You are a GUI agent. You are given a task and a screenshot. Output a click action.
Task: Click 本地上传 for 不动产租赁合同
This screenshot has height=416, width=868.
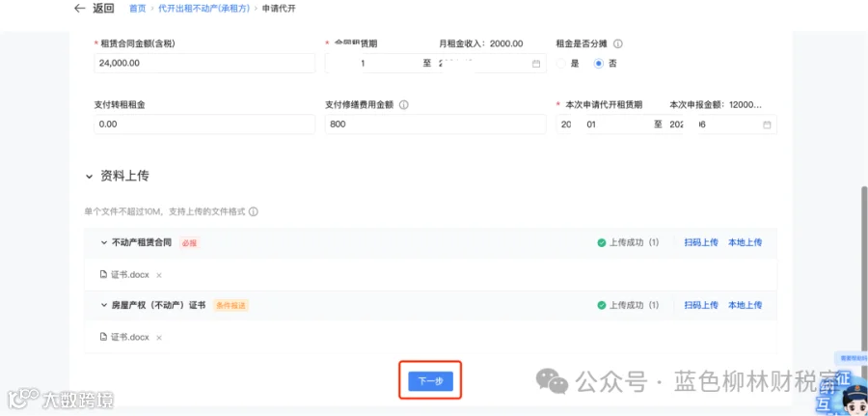(x=746, y=242)
